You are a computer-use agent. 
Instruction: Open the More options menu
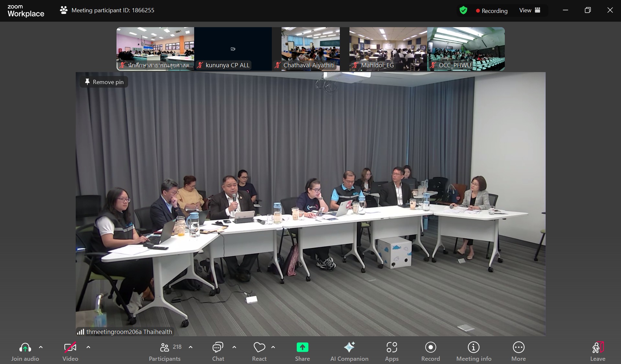click(518, 351)
